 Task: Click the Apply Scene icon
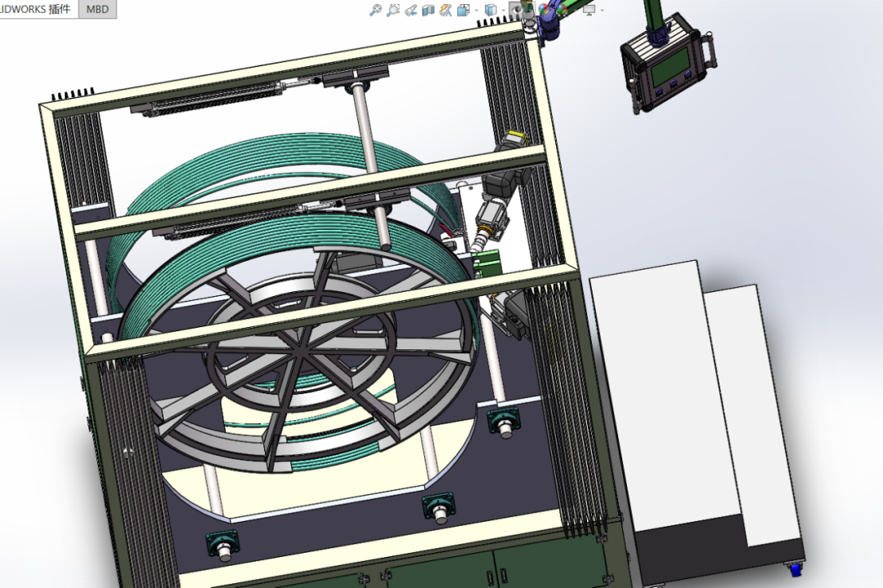[x=561, y=8]
